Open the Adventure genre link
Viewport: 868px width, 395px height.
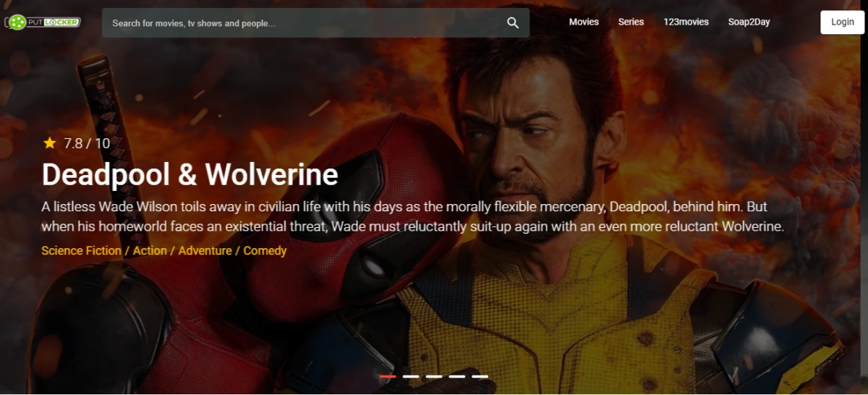coord(205,250)
